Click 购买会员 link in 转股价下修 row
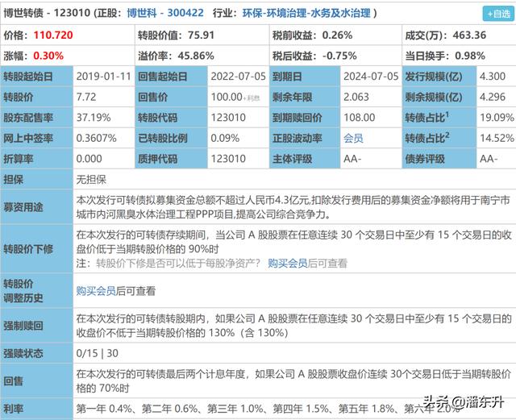Image resolution: width=516 pixels, height=420 pixels. (288, 264)
